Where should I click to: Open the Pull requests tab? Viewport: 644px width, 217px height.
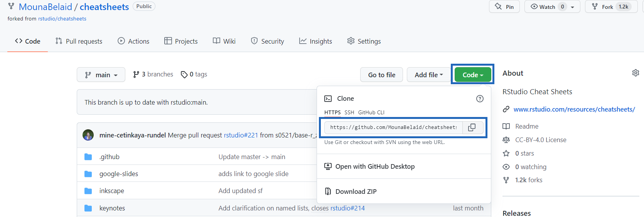point(79,41)
